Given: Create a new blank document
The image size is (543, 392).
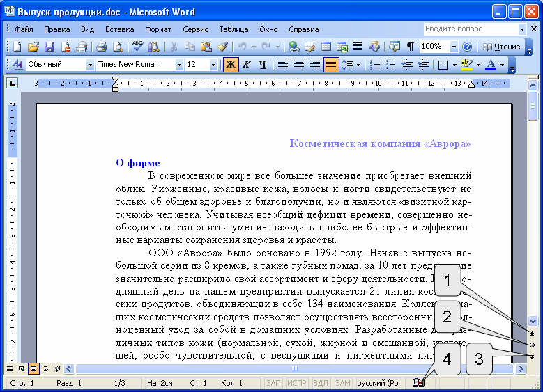Looking at the screenshot, I should point(17,47).
